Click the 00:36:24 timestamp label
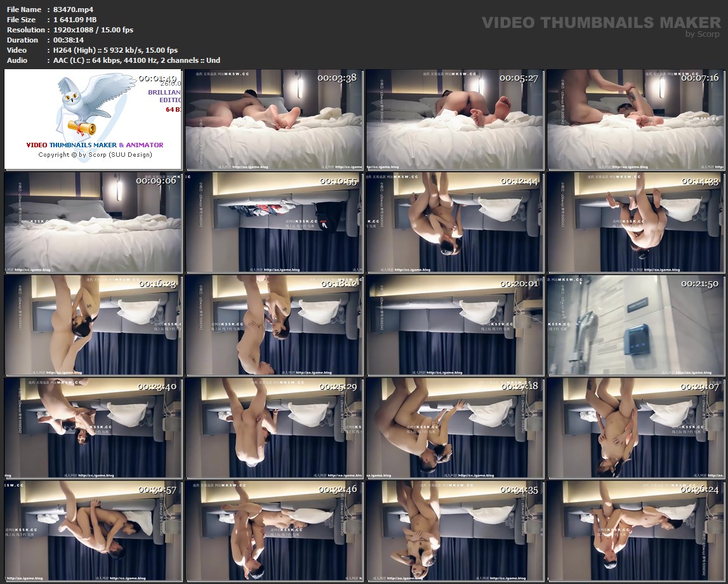This screenshot has height=584, width=728. (x=699, y=489)
